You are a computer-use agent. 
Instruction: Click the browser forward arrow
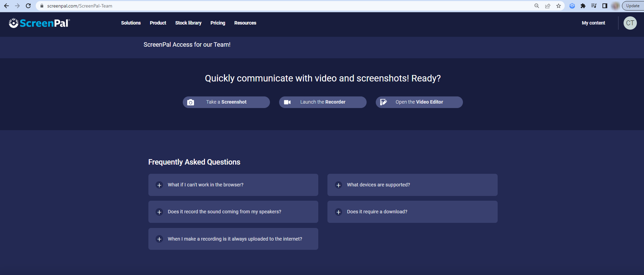pyautogui.click(x=17, y=6)
